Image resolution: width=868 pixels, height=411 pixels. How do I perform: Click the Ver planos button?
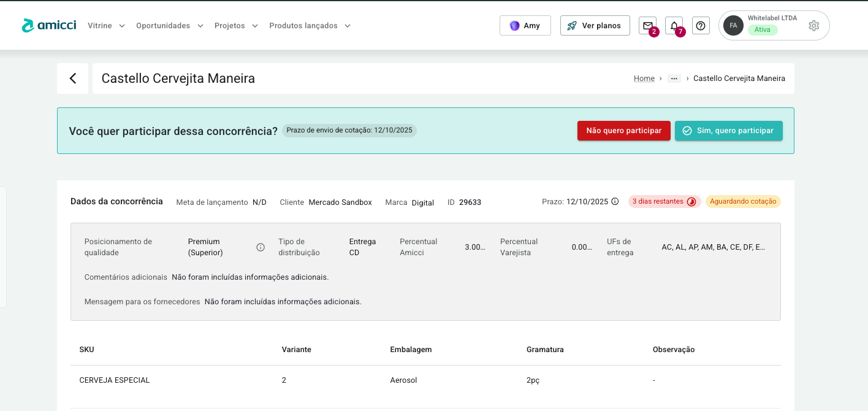(595, 26)
